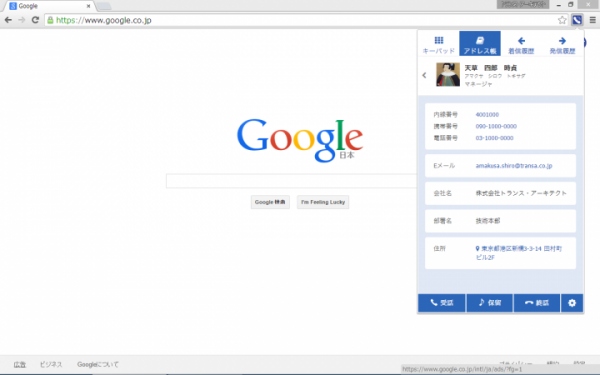The image size is (600, 375).
Task: Click the Google search input box
Action: [x=292, y=181]
